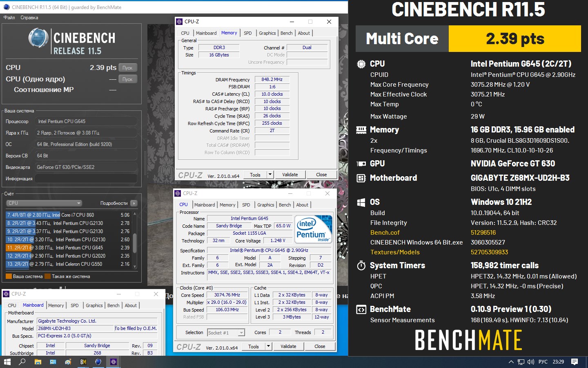Expand Tools dropdown arrow in CPU CPU-Z window

click(268, 346)
